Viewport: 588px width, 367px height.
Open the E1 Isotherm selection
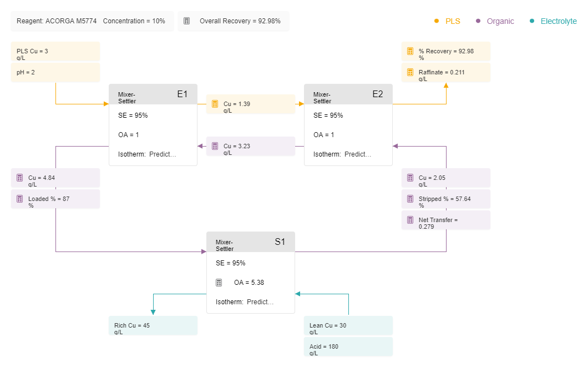tap(147, 154)
